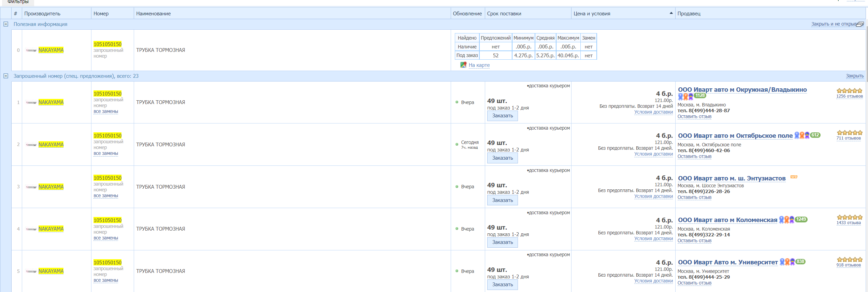
Task: Click the medal badges of Университет seller
Action: (x=787, y=262)
